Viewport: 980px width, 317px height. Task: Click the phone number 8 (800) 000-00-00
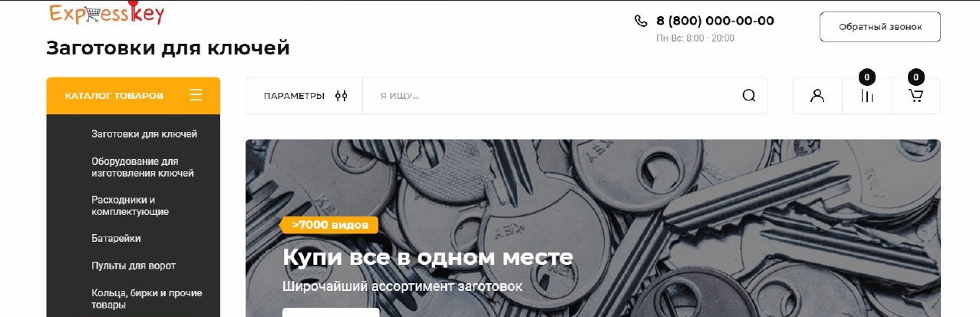click(x=715, y=21)
